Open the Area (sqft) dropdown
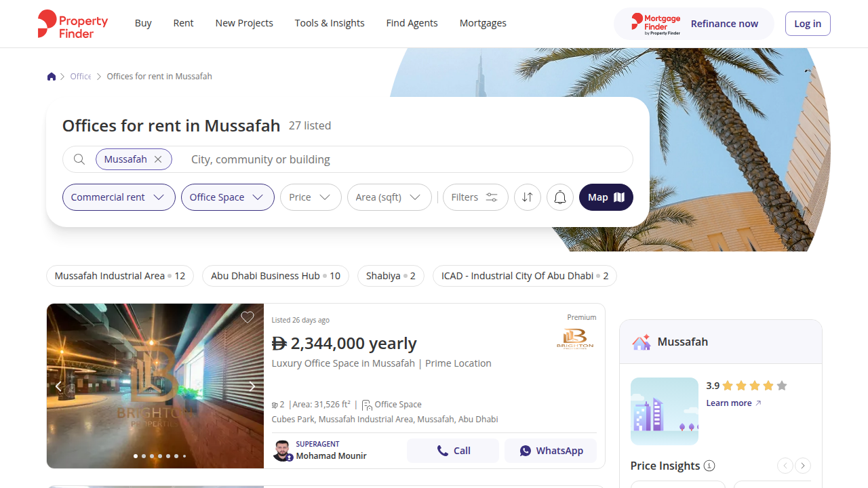The width and height of the screenshot is (868, 488). point(389,197)
